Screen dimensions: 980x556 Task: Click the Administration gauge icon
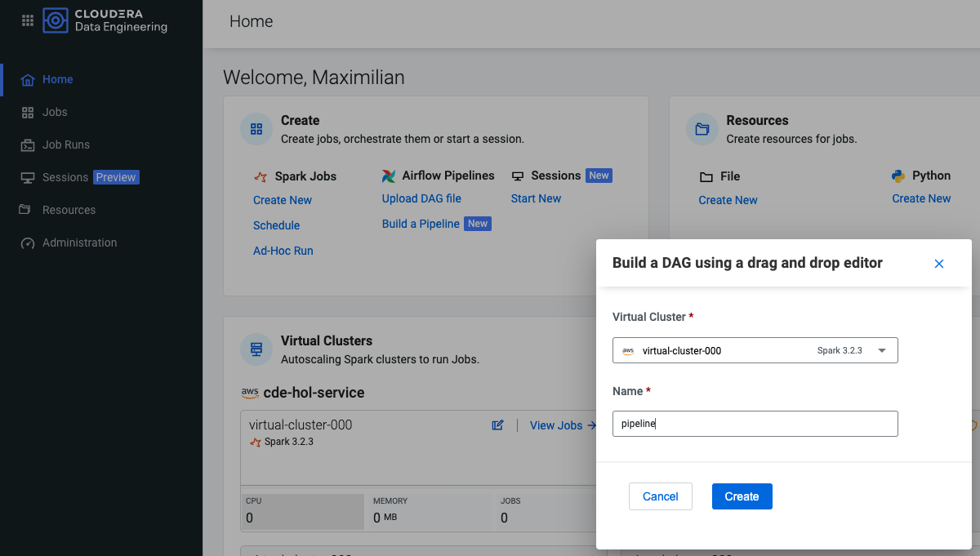coord(27,242)
